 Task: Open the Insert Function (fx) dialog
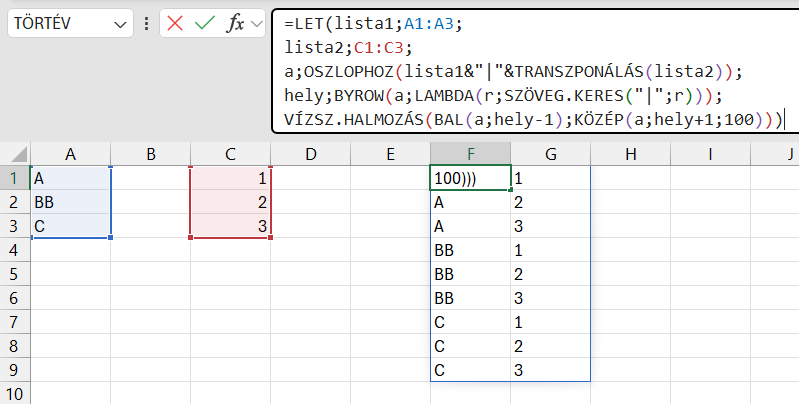(235, 24)
